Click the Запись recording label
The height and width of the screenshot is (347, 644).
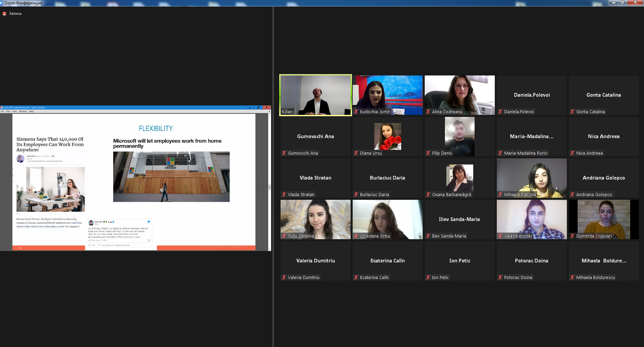click(15, 14)
